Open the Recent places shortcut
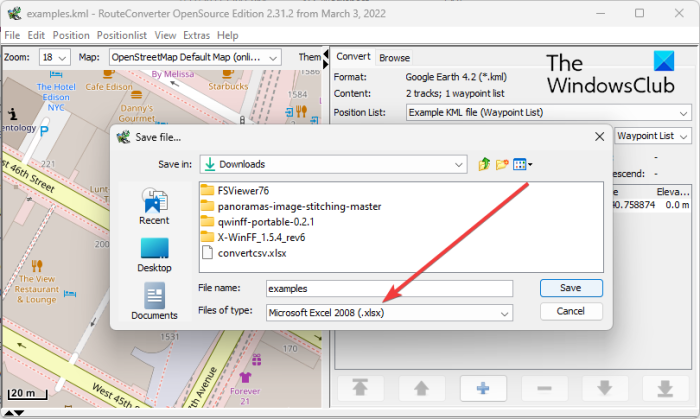700x419 pixels. coord(154,206)
